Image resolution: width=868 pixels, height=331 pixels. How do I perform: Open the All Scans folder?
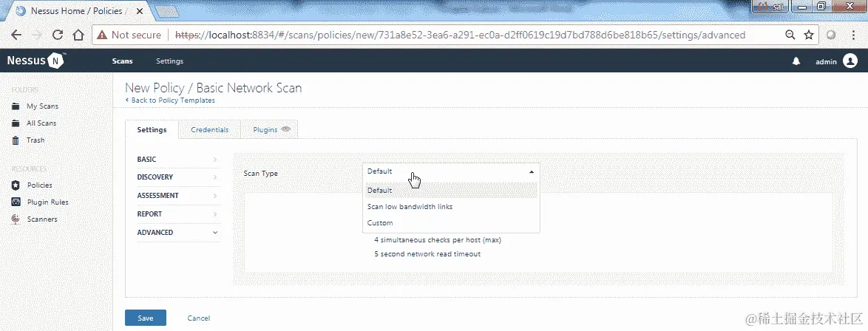[x=41, y=123]
